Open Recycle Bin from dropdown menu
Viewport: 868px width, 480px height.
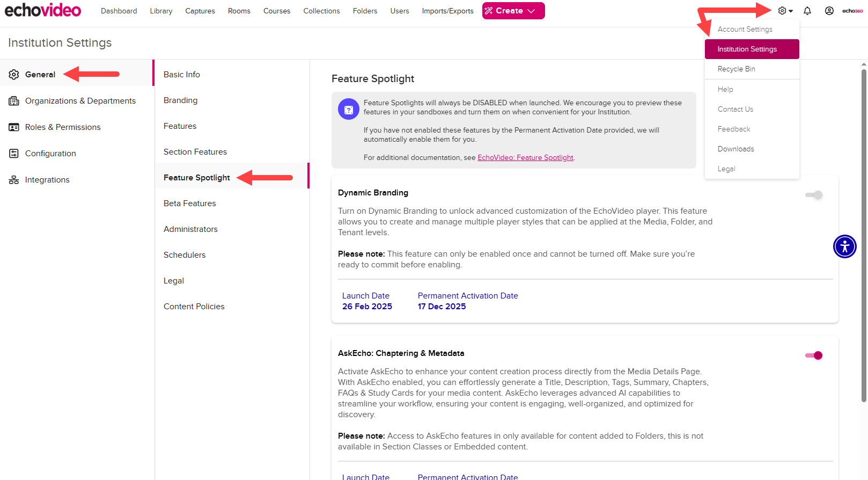click(752, 69)
